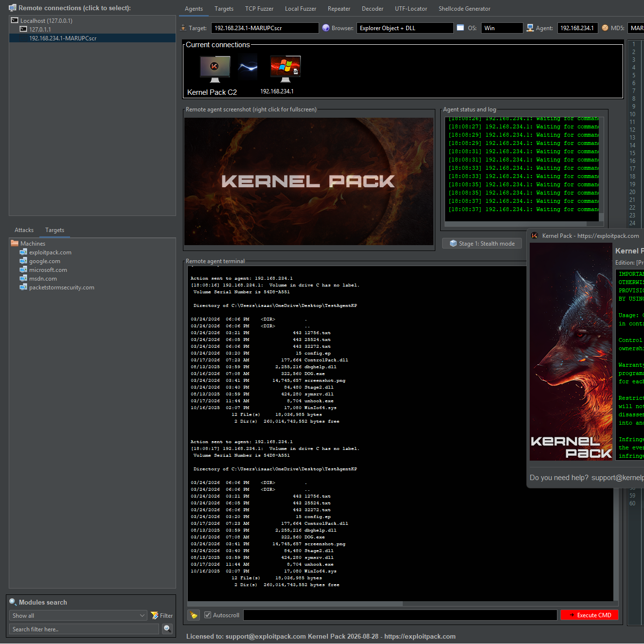Click the Target input field

tap(265, 28)
